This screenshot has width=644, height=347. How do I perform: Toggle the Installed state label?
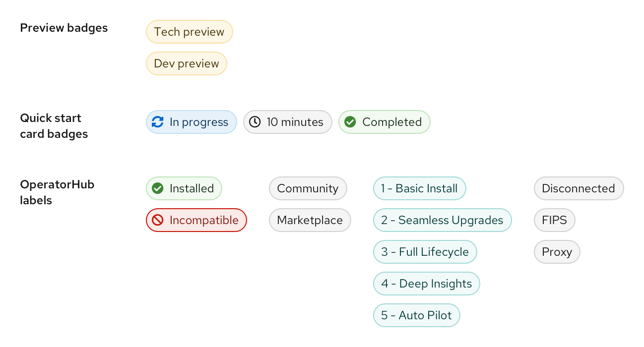point(184,188)
